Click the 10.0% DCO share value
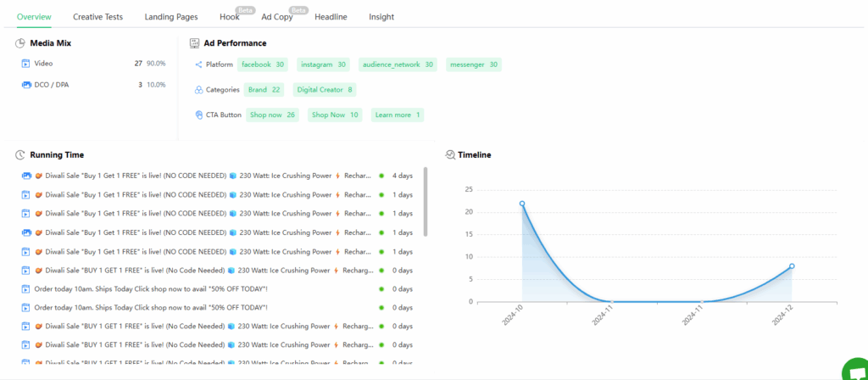868x380 pixels. 156,85
